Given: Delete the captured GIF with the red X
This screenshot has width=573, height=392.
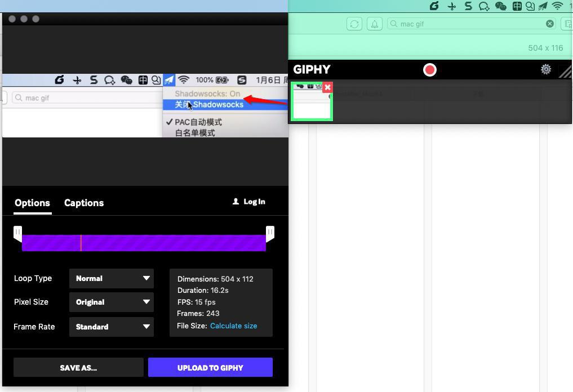Looking at the screenshot, I should (x=327, y=87).
